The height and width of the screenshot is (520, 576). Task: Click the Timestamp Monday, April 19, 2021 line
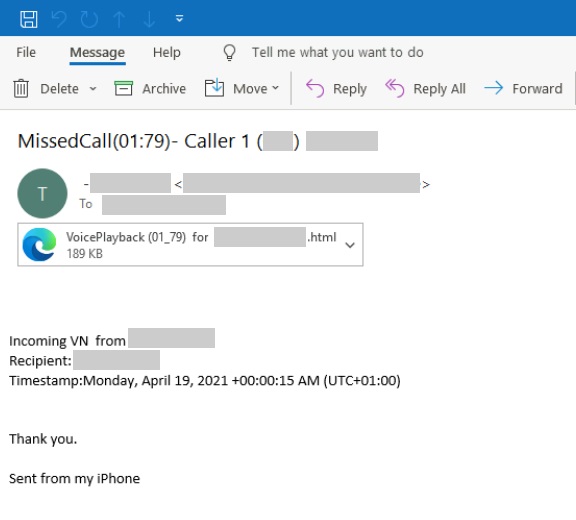[x=205, y=381]
